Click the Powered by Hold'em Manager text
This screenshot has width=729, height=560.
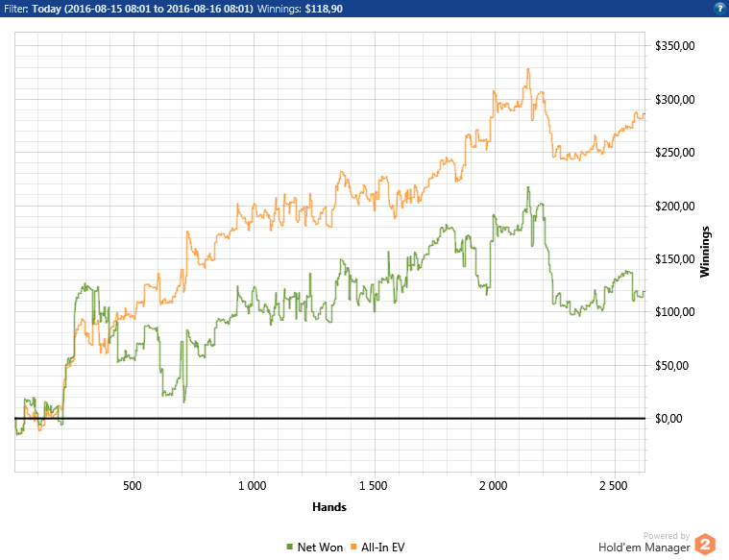644,543
